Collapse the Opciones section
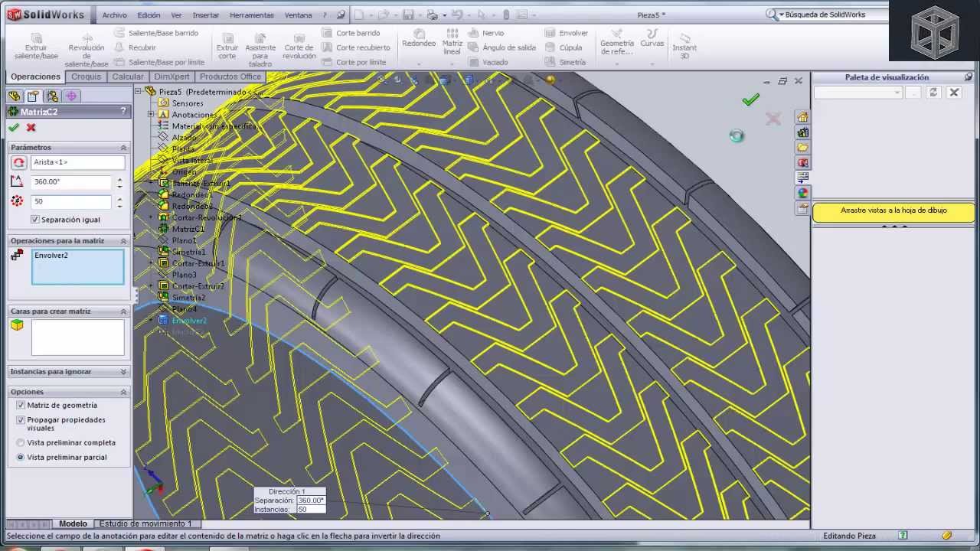 (x=123, y=392)
